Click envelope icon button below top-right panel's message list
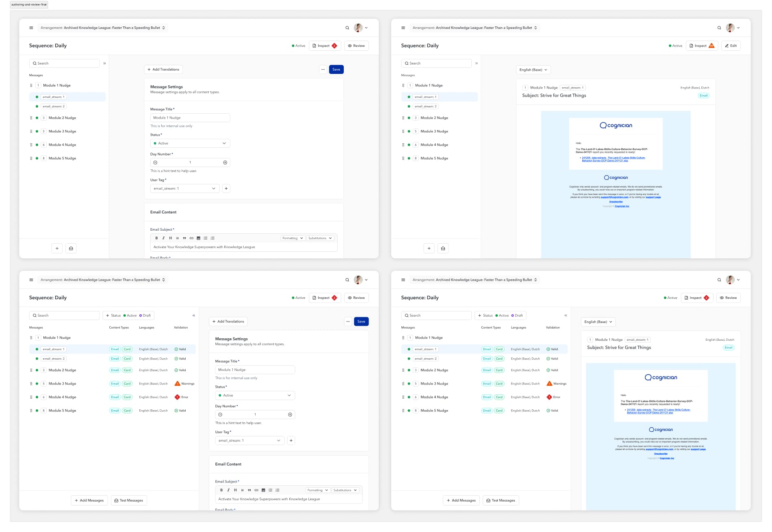772x532 pixels. [x=443, y=249]
